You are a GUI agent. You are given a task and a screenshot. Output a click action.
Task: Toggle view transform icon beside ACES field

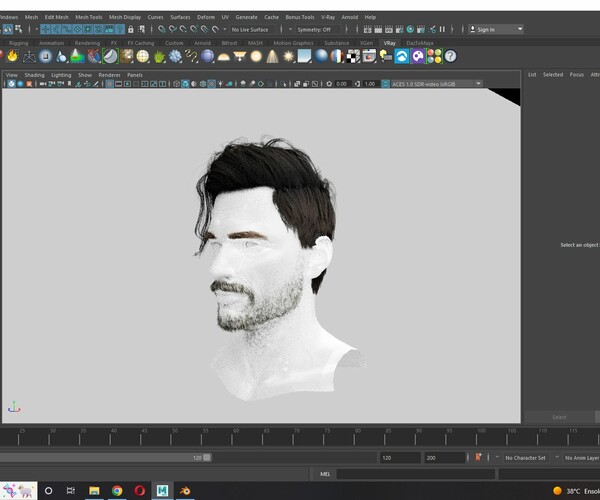point(385,84)
